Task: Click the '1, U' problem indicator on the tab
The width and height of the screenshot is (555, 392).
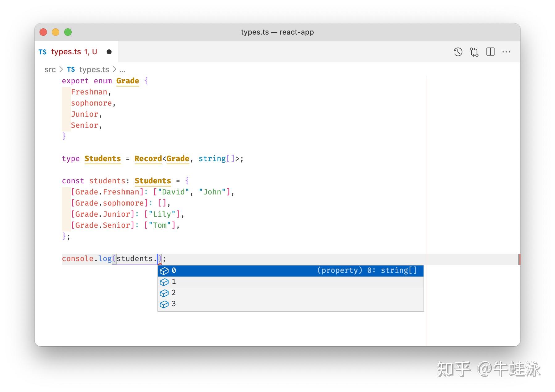Action: (x=91, y=52)
